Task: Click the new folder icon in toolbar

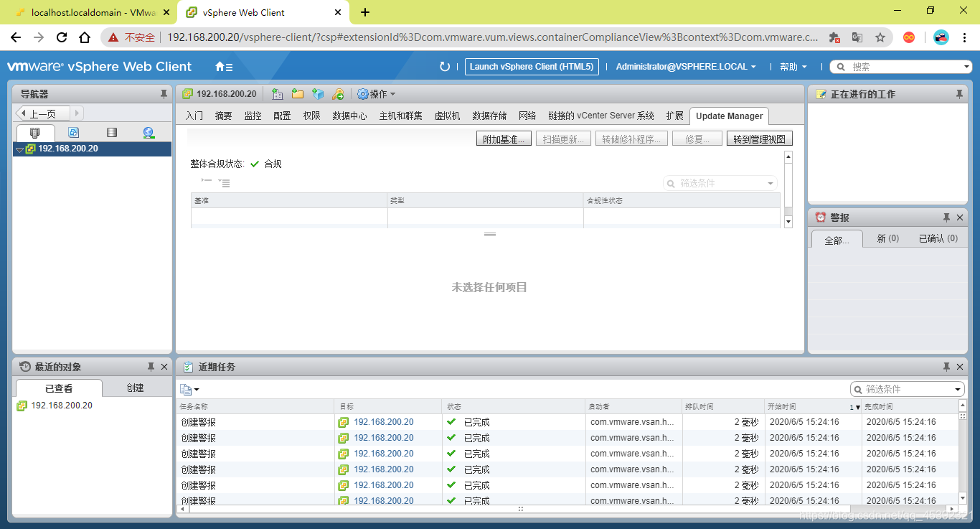Action: pyautogui.click(x=297, y=94)
